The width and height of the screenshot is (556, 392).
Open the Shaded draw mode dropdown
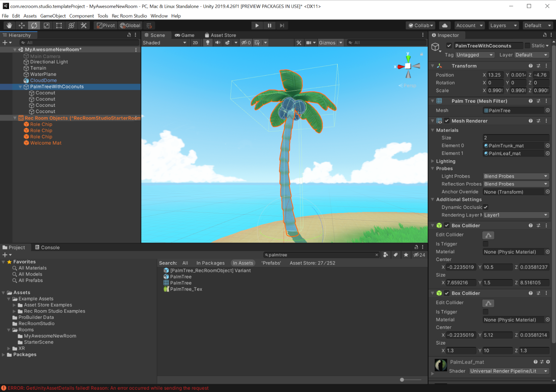tap(165, 43)
